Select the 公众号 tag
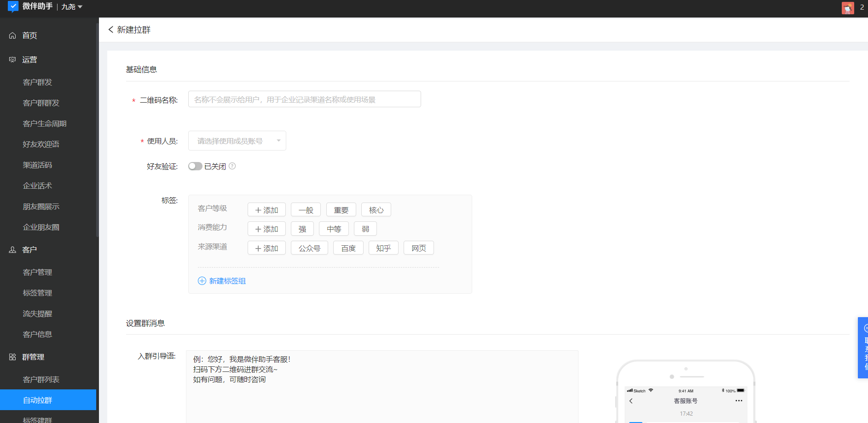This screenshot has width=868, height=423. click(309, 248)
